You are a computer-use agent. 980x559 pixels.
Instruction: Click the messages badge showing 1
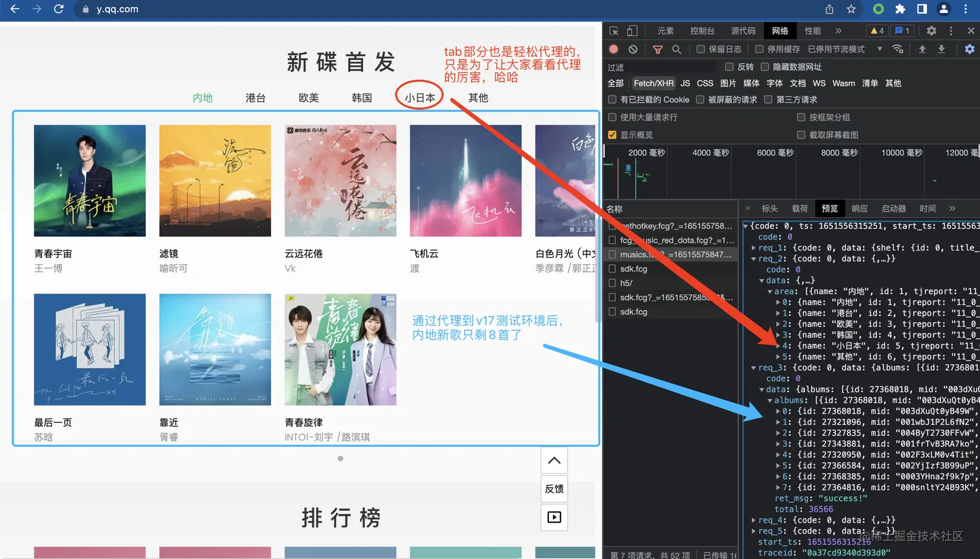point(902,30)
